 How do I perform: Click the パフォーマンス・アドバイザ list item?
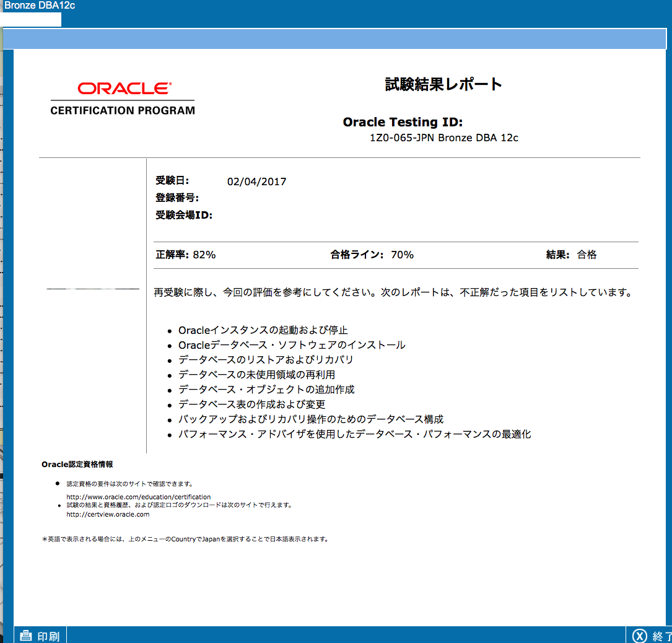click(354, 434)
